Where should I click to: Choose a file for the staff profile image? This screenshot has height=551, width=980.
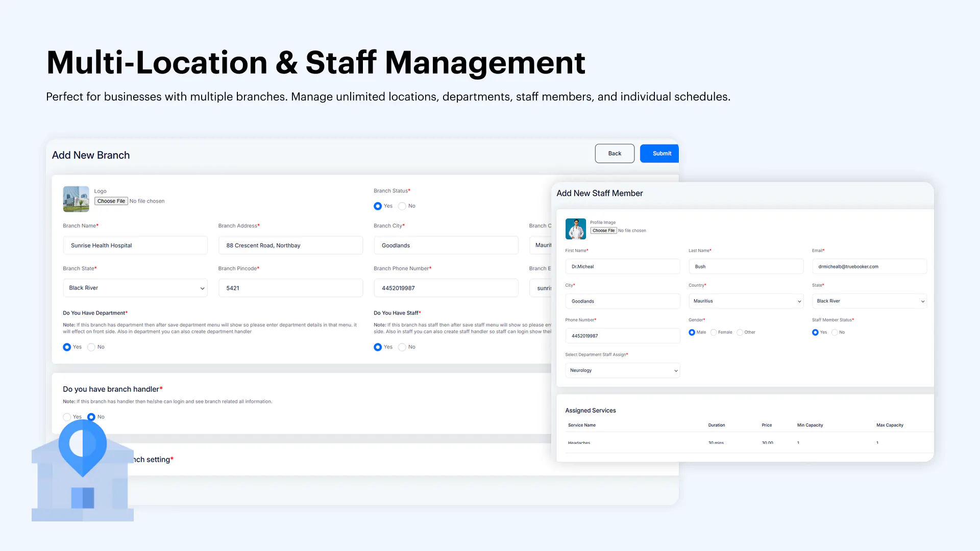tap(603, 231)
